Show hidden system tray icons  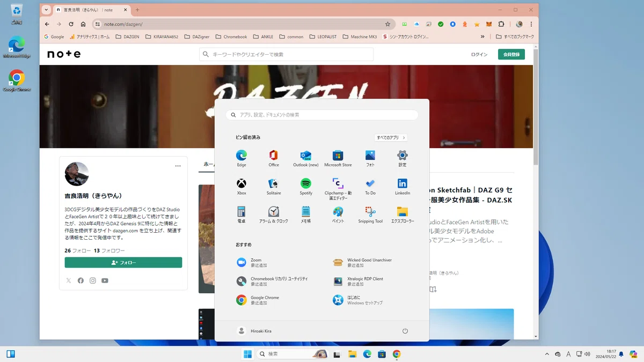[x=547, y=354]
